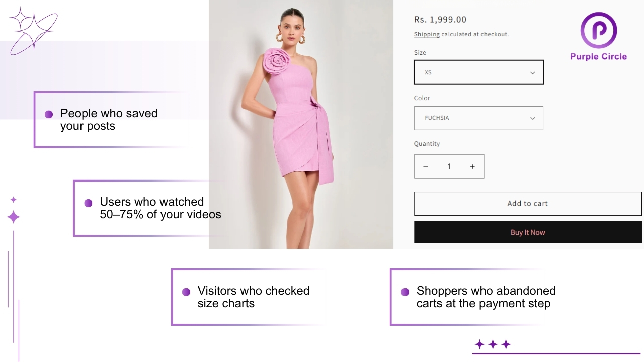The width and height of the screenshot is (644, 362).
Task: Click the plus icon to increase quantity
Action: [472, 166]
